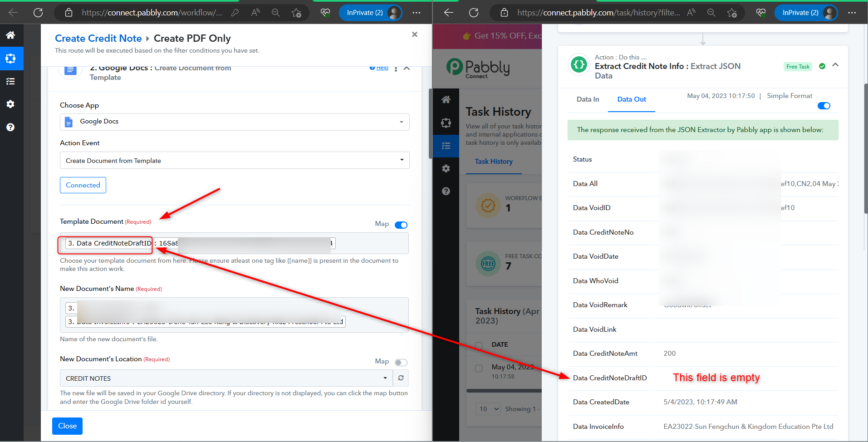Open the help question mark in left window sidebar

[10, 127]
